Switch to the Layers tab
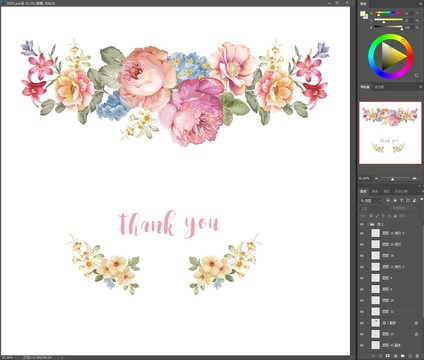Image resolution: width=424 pixels, height=360 pixels. coord(363,191)
